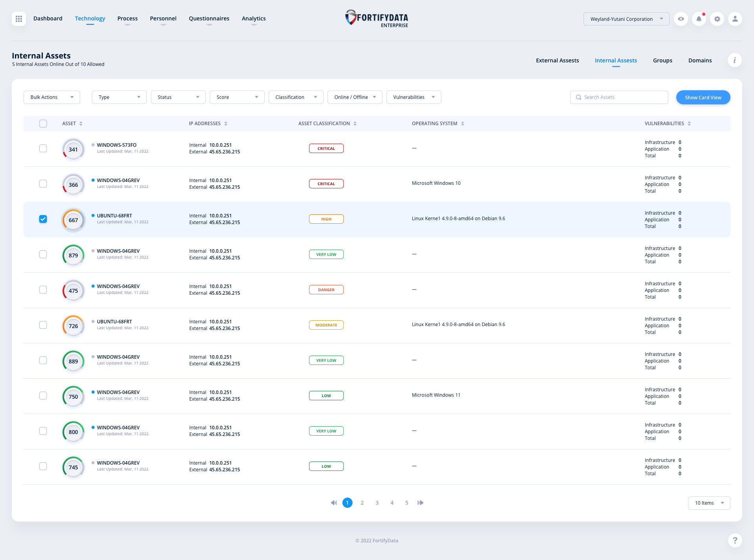Expand the Bulk Actions dropdown
This screenshot has height=560, width=754.
52,97
